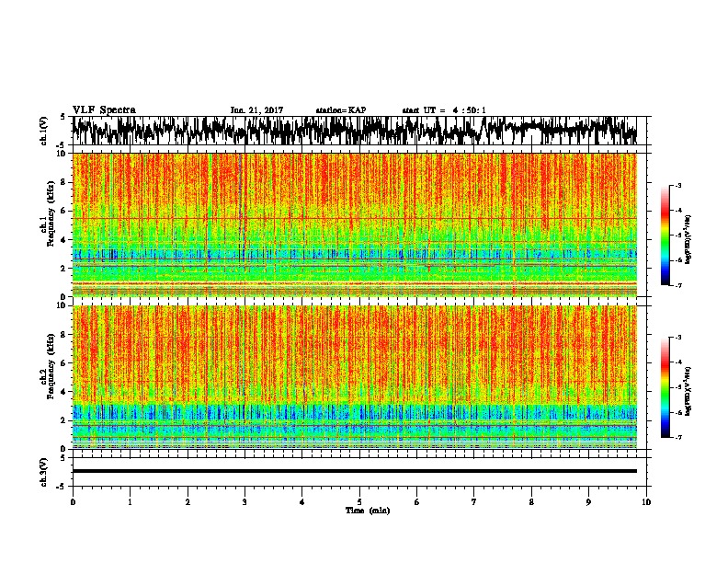Click the ch.2 spectrogram panel

(x=355, y=377)
